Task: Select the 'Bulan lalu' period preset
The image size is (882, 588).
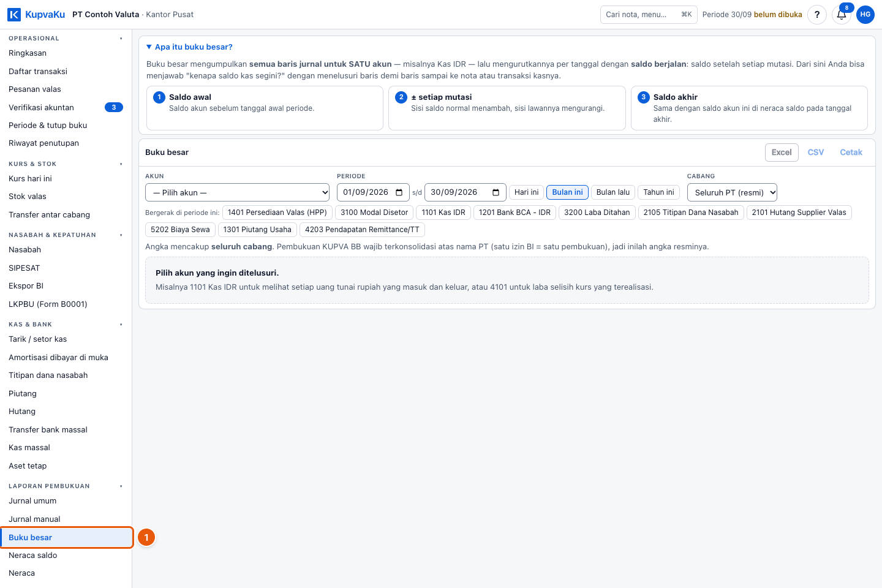Action: point(613,192)
